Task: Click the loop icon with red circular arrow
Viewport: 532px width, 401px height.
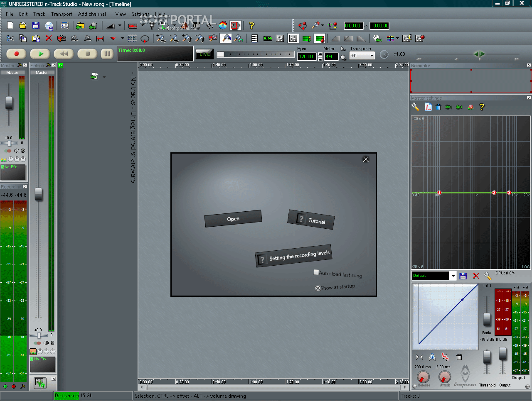Action: click(x=145, y=39)
